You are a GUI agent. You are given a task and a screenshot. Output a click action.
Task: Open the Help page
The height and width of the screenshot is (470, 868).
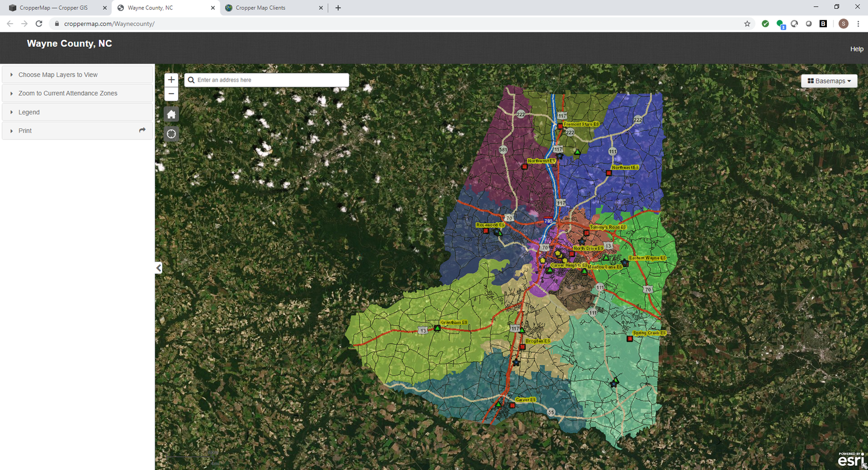pos(856,49)
